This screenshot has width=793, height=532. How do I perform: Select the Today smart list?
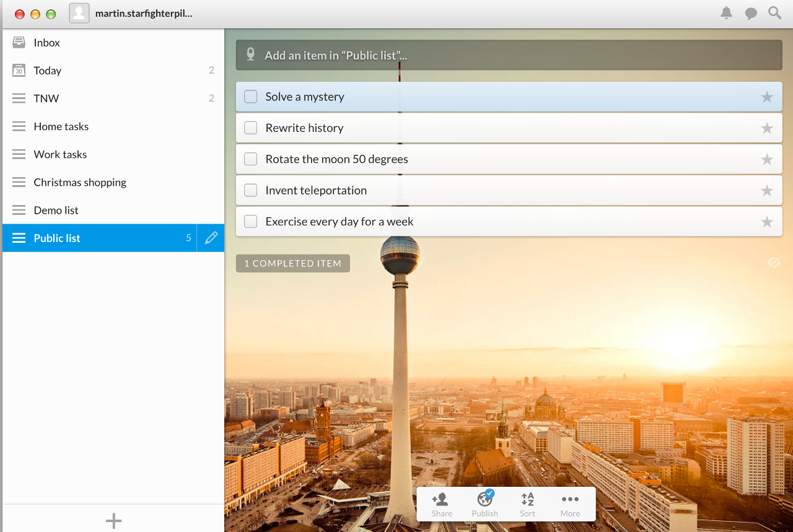pyautogui.click(x=48, y=71)
